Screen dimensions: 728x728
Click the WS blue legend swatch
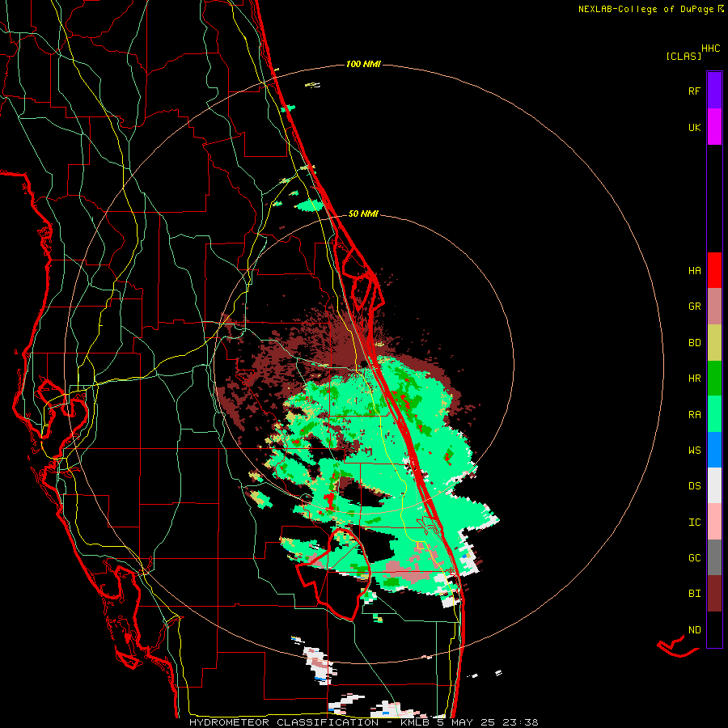[x=714, y=450]
